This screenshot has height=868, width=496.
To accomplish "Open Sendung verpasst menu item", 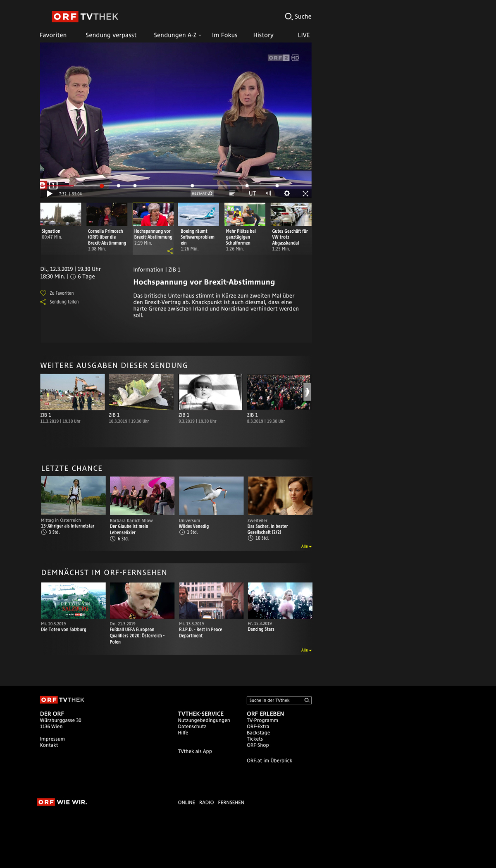I will click(111, 35).
